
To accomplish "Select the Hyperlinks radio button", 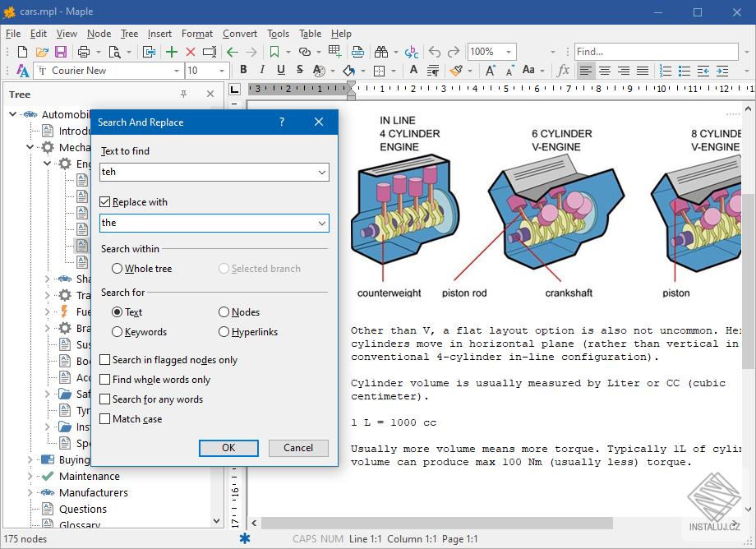I will 224,332.
